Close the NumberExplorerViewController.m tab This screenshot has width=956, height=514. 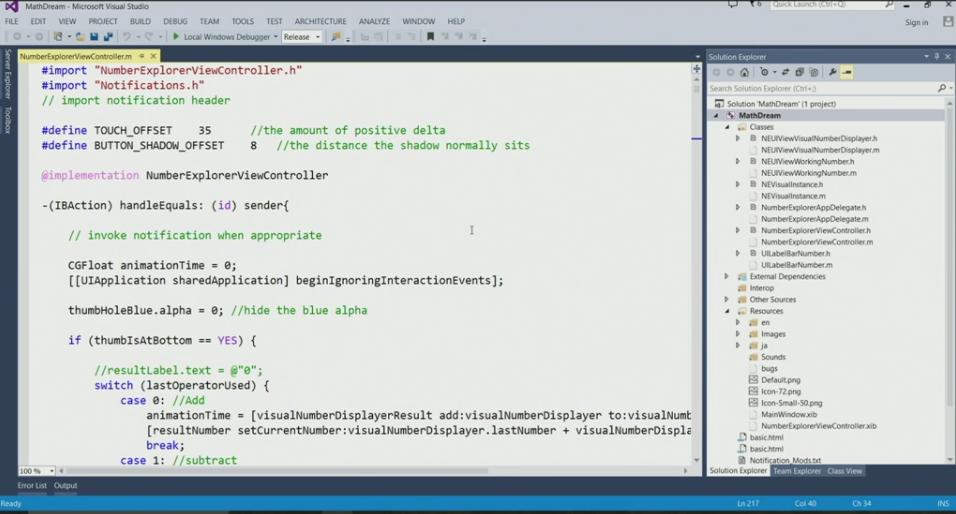click(x=153, y=56)
